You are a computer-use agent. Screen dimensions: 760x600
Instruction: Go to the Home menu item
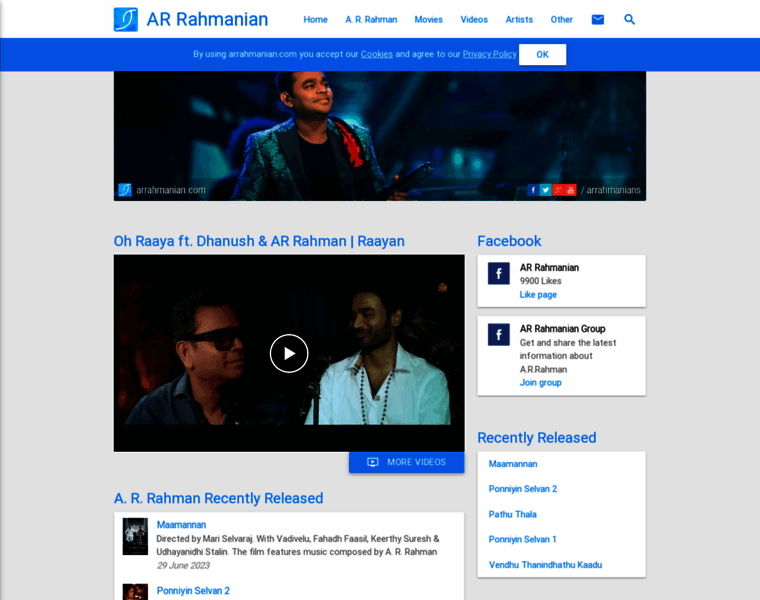point(316,19)
